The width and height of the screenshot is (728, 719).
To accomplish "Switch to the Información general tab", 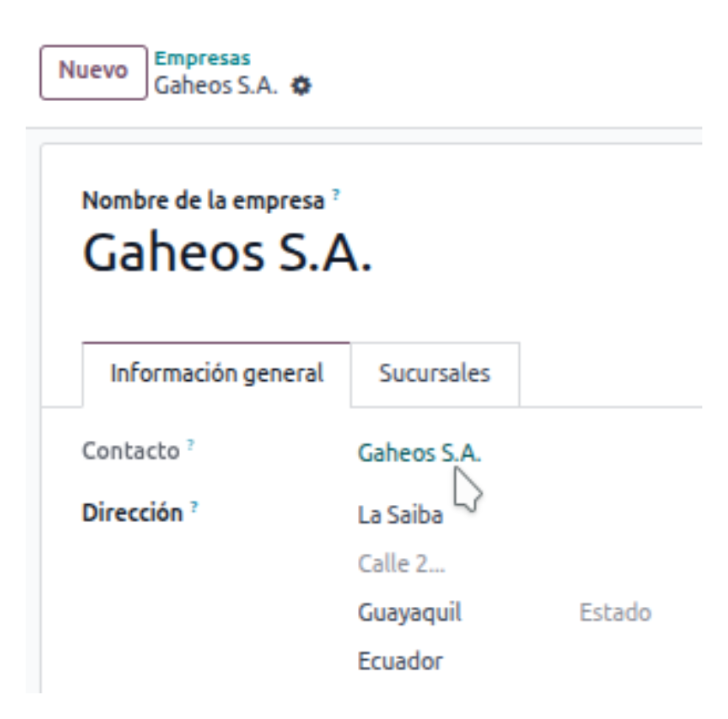I will point(217,374).
